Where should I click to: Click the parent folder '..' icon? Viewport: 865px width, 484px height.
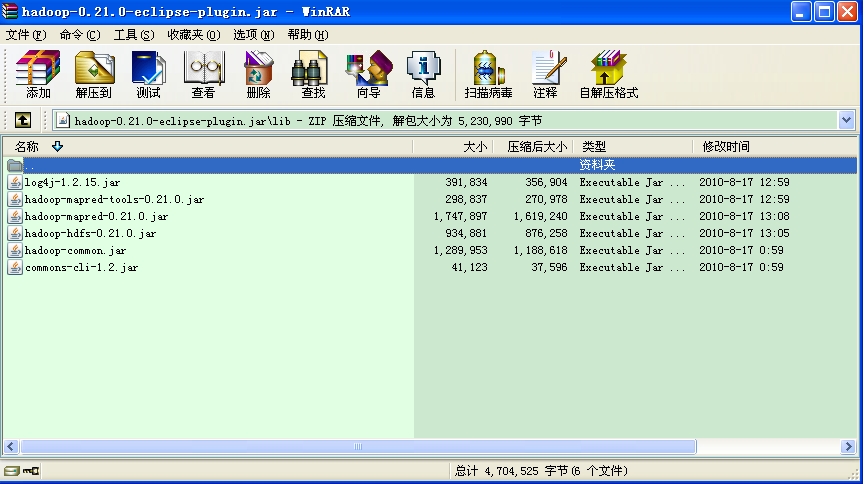pyautogui.click(x=15, y=165)
